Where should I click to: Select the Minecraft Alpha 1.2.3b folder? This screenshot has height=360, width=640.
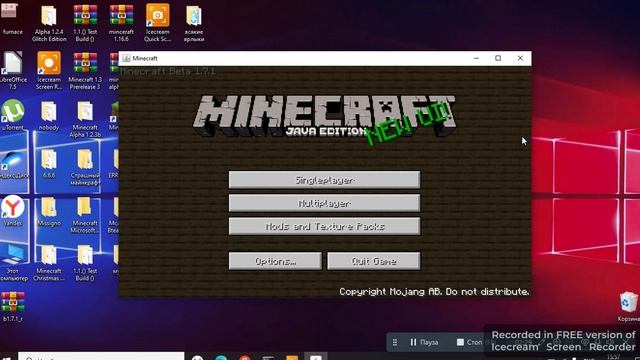(x=85, y=119)
